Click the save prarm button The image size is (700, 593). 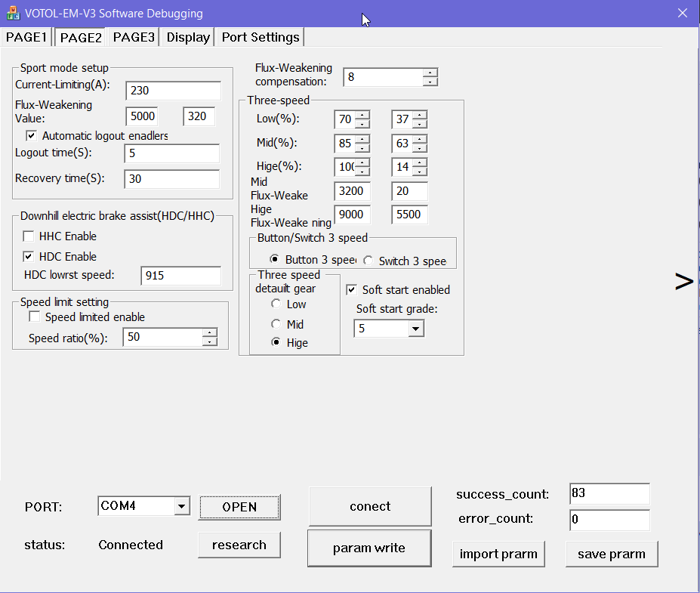[x=611, y=554]
